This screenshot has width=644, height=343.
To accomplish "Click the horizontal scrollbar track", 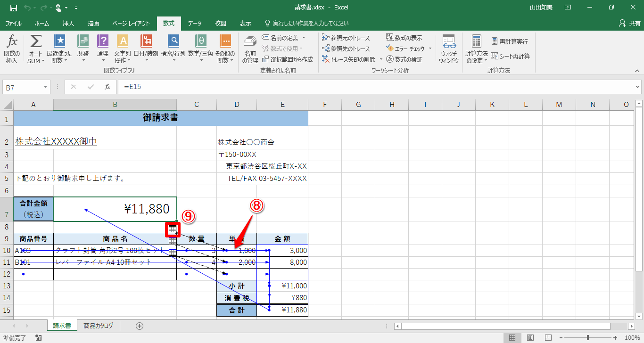I will coord(515,326).
